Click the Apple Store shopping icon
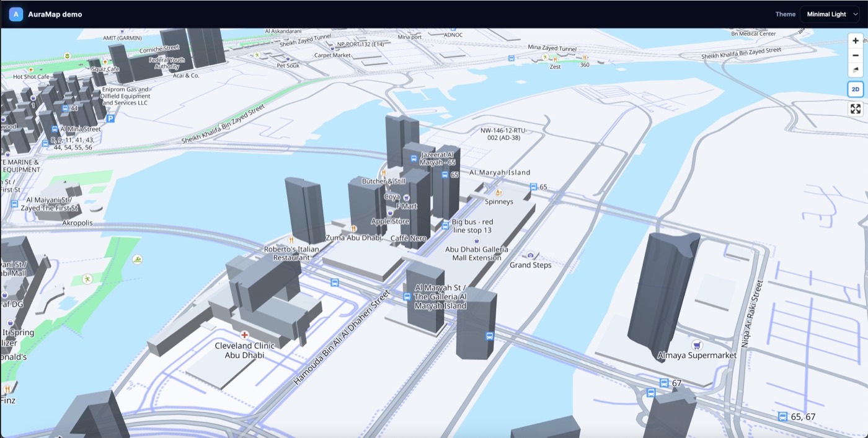Viewport: 868px width, 438px height. [390, 213]
